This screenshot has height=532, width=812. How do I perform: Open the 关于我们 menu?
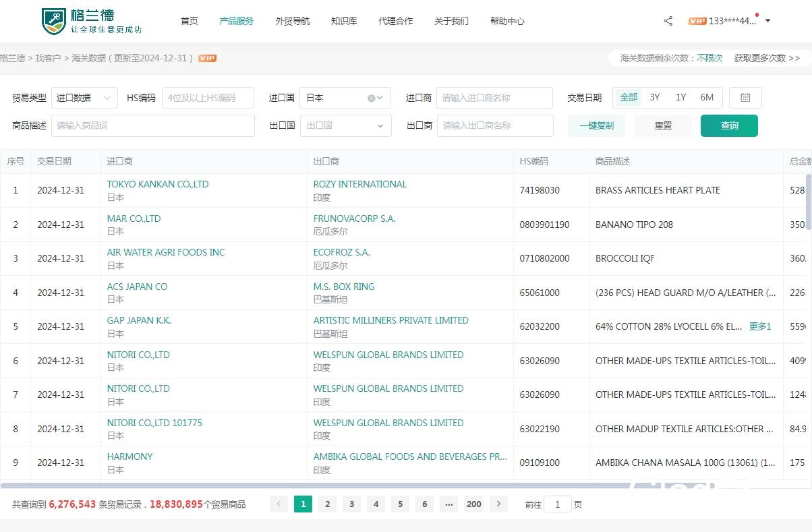452,21
